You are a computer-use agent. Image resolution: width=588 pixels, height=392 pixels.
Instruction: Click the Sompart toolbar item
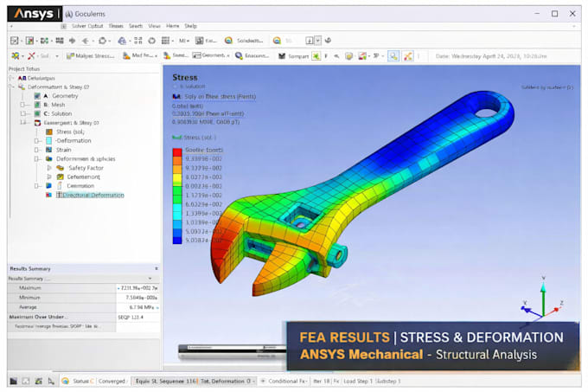[293, 56]
